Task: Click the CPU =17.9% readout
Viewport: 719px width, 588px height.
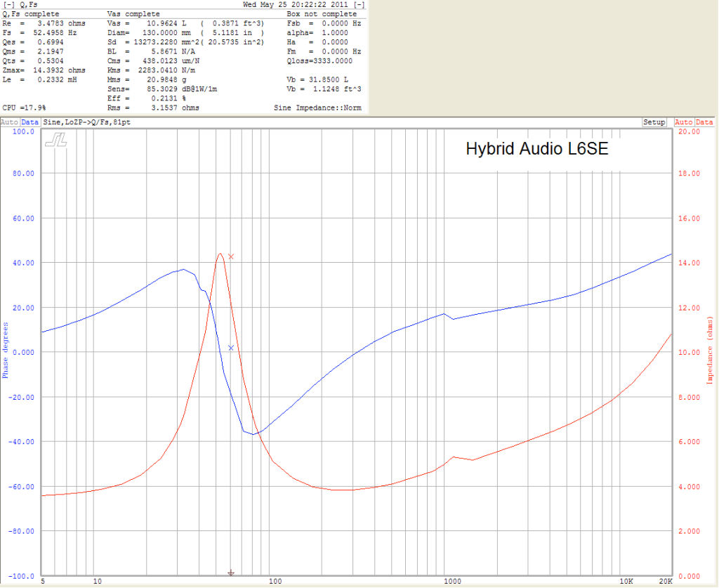Action: click(x=25, y=107)
